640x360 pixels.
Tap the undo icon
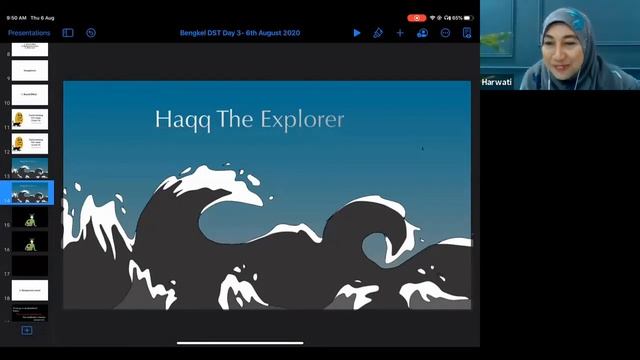tap(91, 33)
